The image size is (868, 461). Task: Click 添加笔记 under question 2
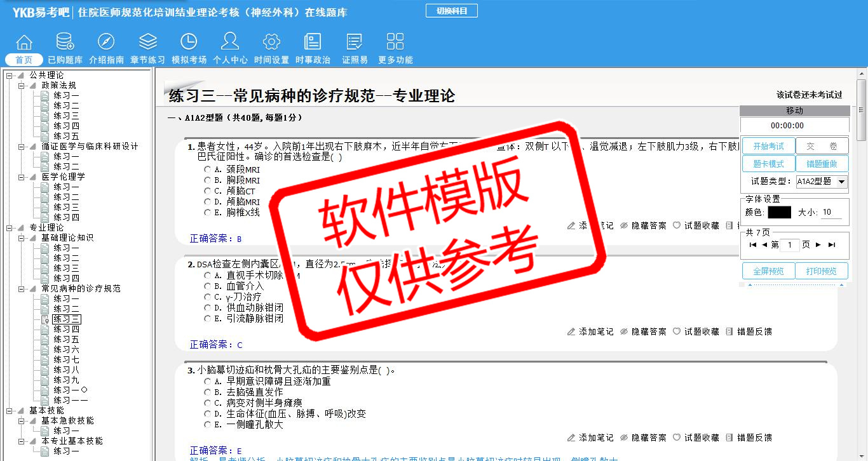[590, 331]
